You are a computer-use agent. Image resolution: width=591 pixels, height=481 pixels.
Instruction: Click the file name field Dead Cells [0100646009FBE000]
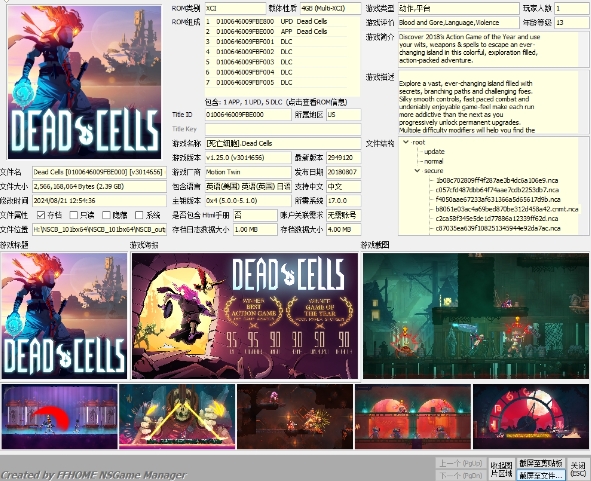pyautogui.click(x=99, y=172)
